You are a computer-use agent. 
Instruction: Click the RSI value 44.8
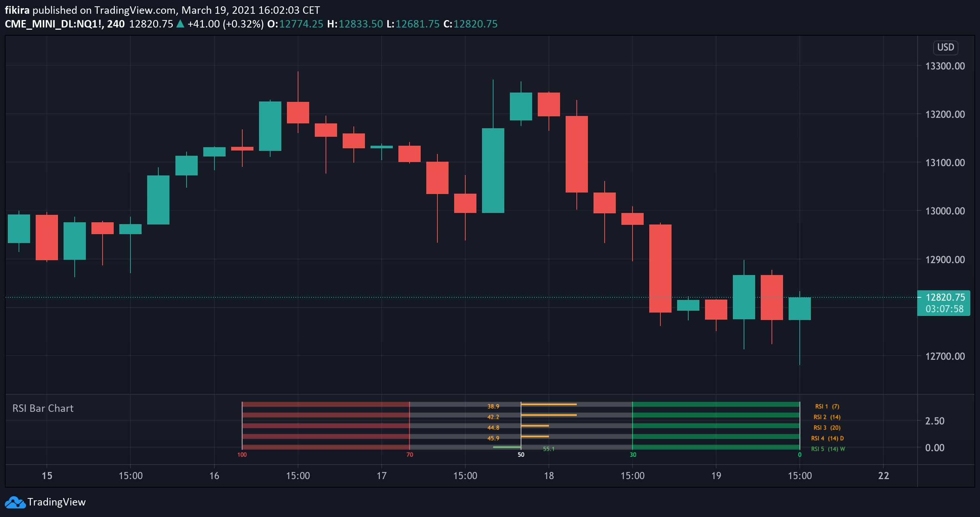tap(494, 427)
